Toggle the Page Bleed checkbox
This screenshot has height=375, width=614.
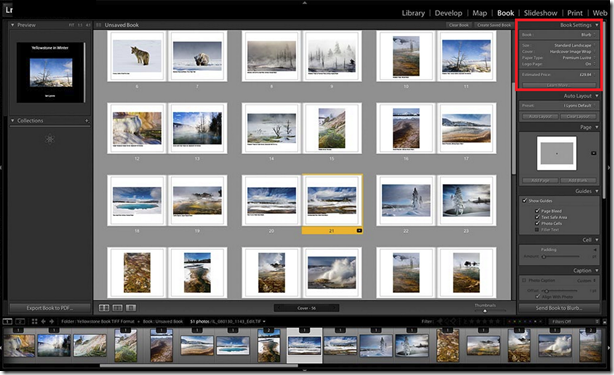pos(537,211)
